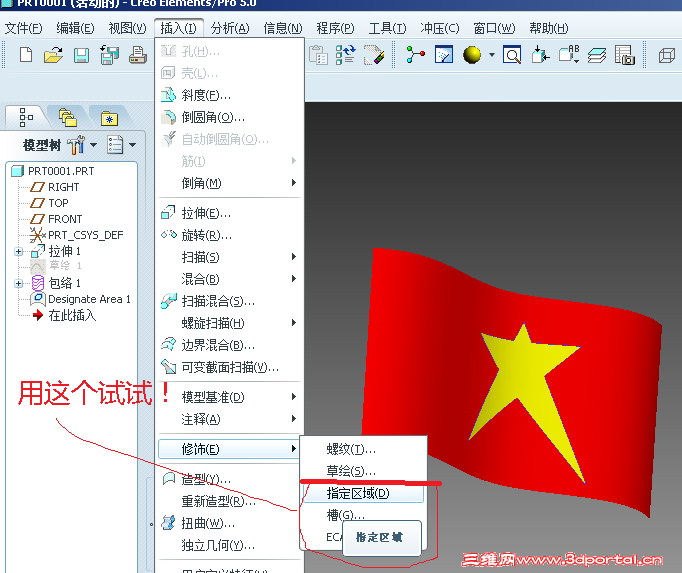Expand the 模型基准(D) submenu
Viewport: 682px width, 573px height.
(230, 397)
